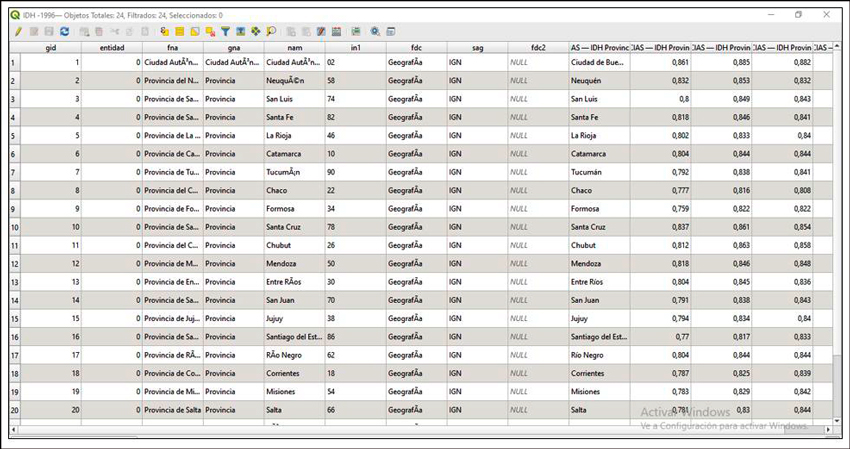
Task: Zoom map to selected rows (magnifier icon)
Action: coord(271,32)
